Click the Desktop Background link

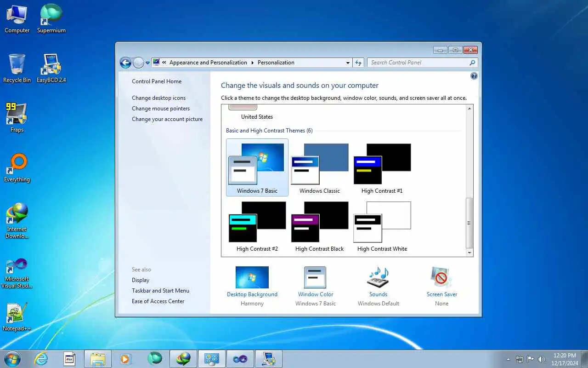click(252, 294)
